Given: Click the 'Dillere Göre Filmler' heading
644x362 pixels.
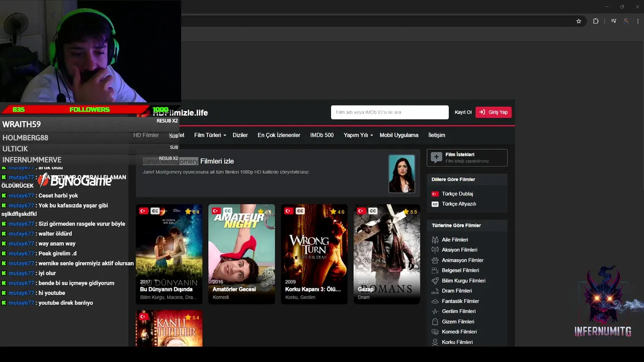Looking at the screenshot, I should point(453,179).
